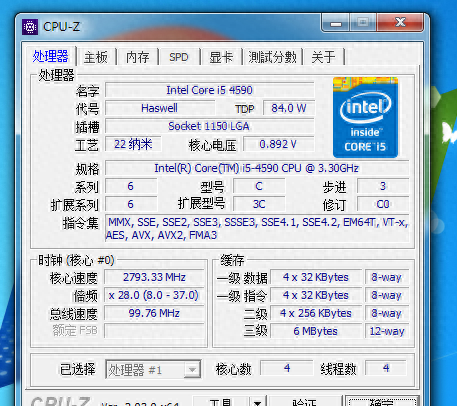Viewport: 457px width, 406px height.
Task: Close the CPU-Z window
Action: click(x=400, y=23)
